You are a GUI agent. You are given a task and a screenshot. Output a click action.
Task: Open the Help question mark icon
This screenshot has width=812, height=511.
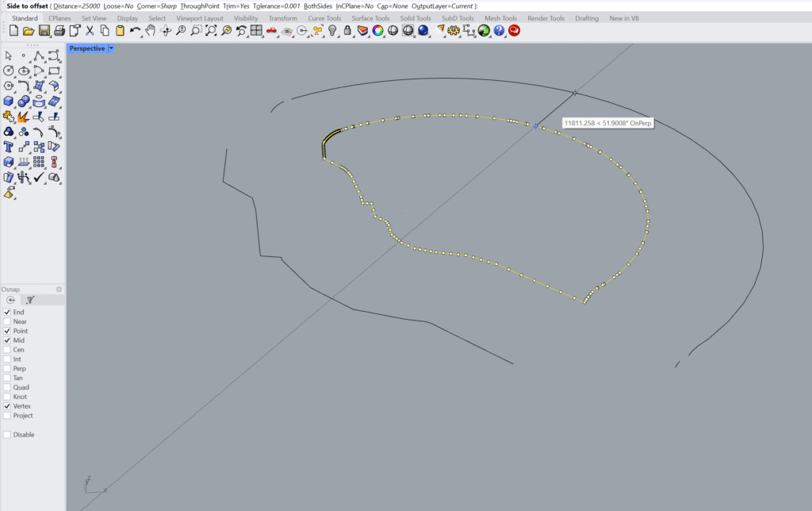(x=499, y=31)
